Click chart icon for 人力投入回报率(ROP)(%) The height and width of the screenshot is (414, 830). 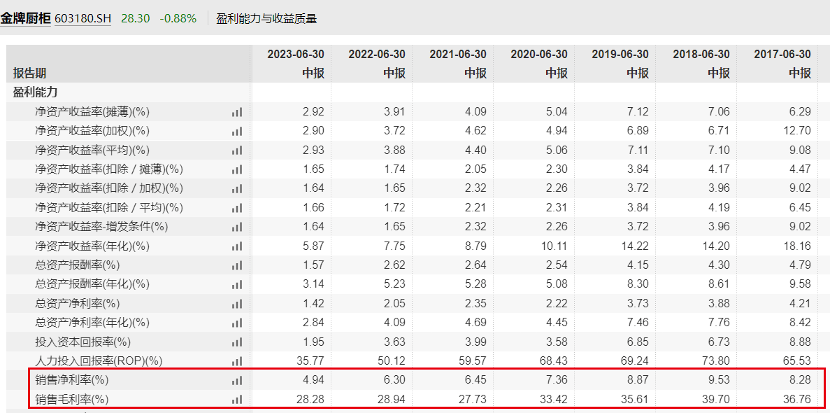pyautogui.click(x=237, y=360)
